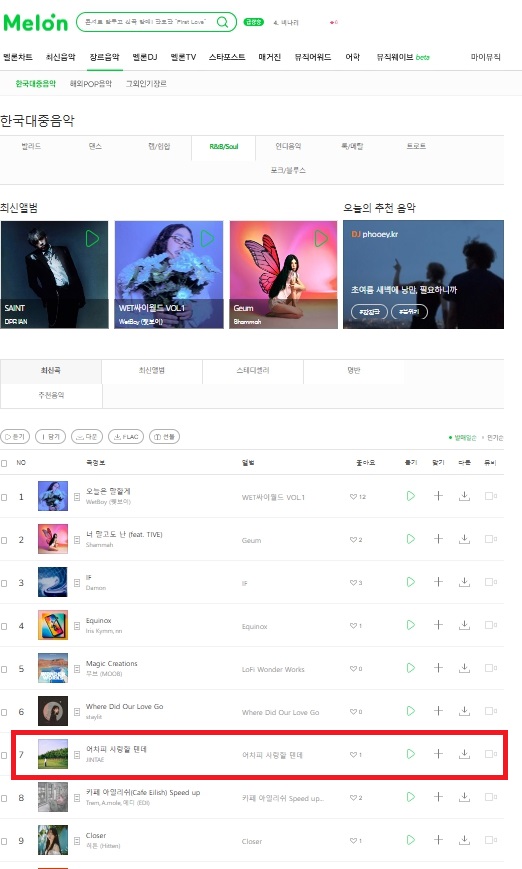Play track 1 오늘은 한잘게

tap(411, 495)
